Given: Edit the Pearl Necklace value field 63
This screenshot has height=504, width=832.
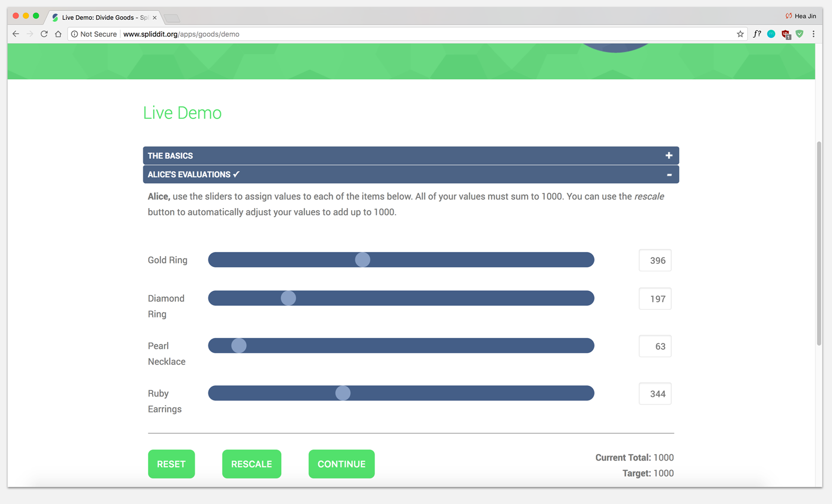Looking at the screenshot, I should point(655,346).
